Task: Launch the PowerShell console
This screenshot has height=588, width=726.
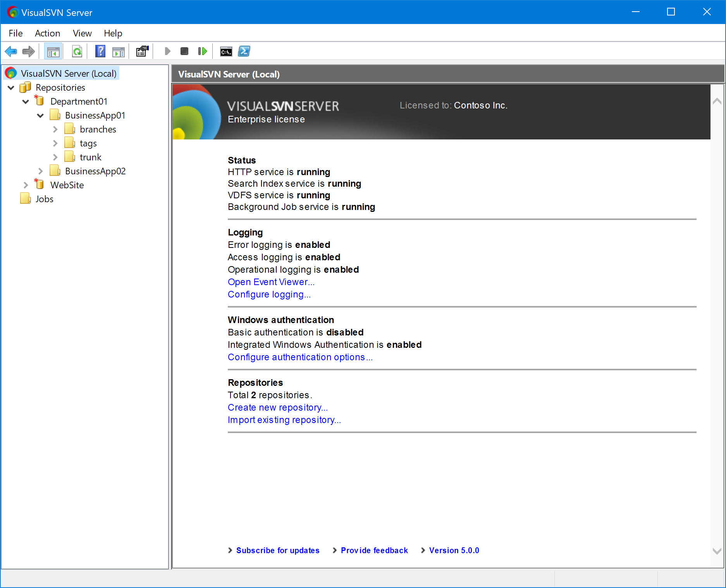Action: click(244, 51)
